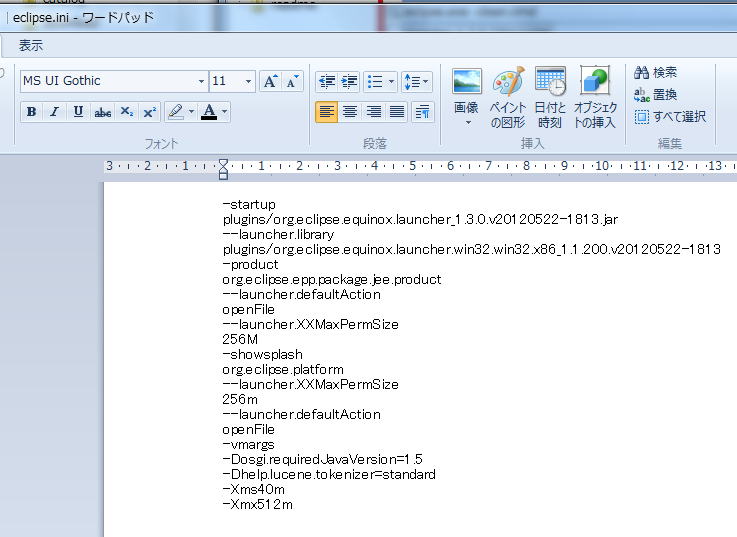This screenshot has height=537, width=737.
Task: Expand highlight color dropdown arrow
Action: (191, 112)
